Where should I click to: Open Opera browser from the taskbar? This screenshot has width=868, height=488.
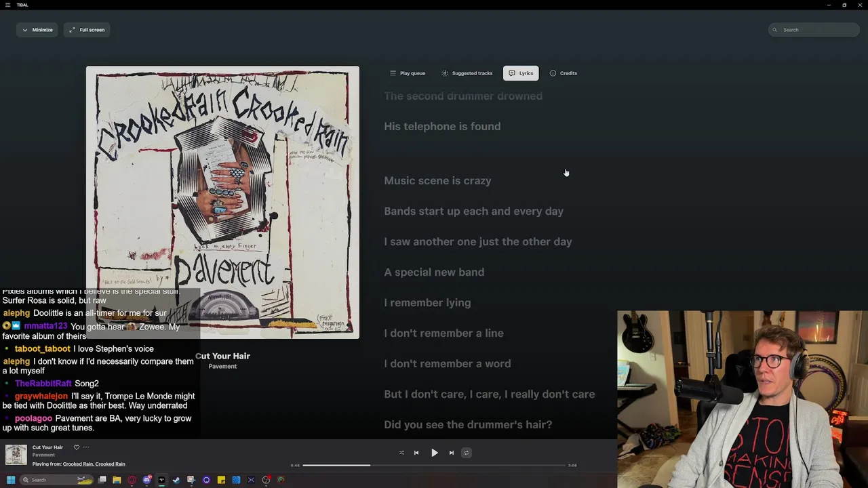132,480
